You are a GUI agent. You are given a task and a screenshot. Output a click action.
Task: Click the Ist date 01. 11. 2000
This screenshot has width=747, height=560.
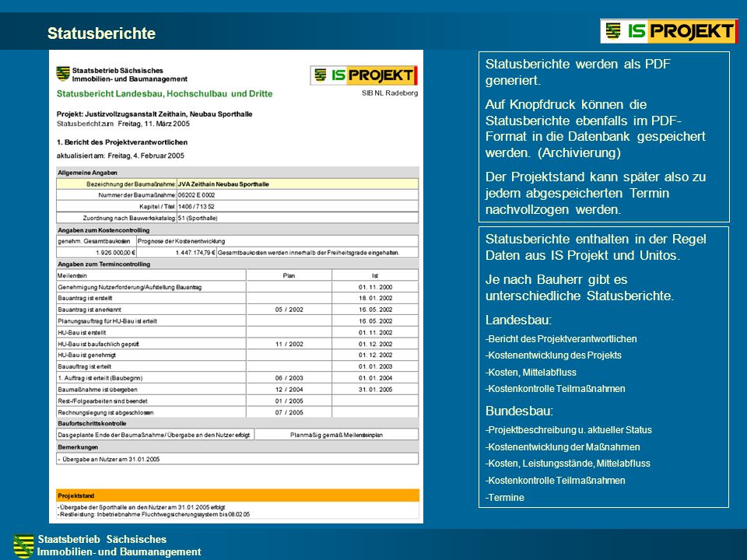tap(375, 287)
